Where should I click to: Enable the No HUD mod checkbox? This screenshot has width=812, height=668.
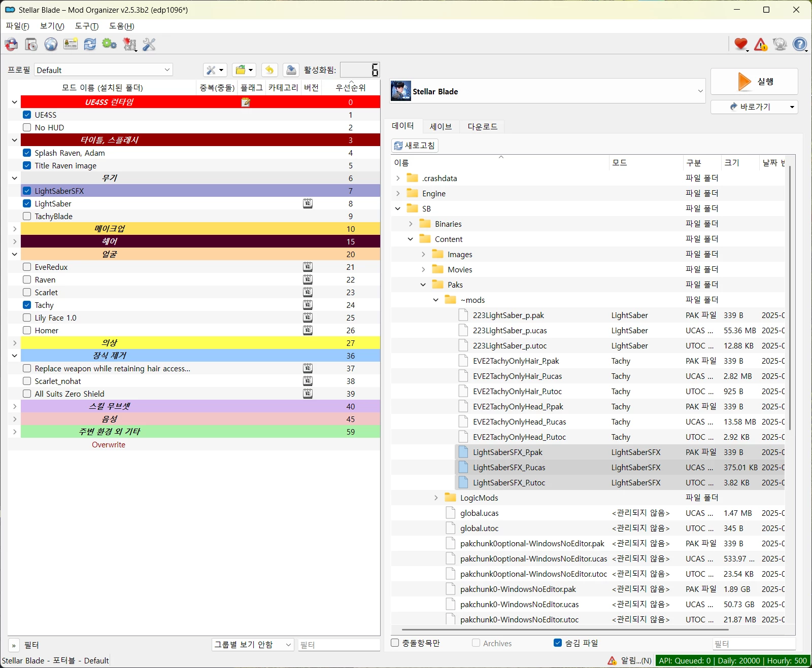(27, 127)
